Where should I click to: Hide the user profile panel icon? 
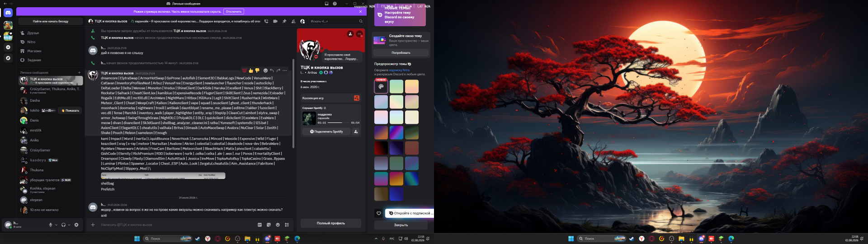pos(302,21)
